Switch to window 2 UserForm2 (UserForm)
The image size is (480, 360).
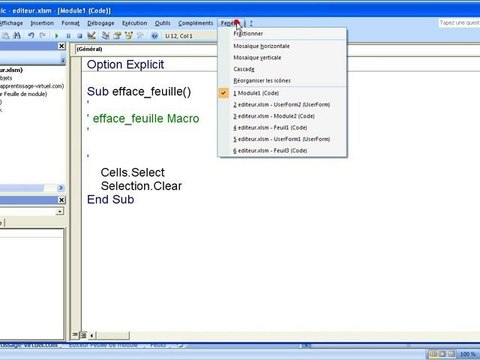[282, 105]
